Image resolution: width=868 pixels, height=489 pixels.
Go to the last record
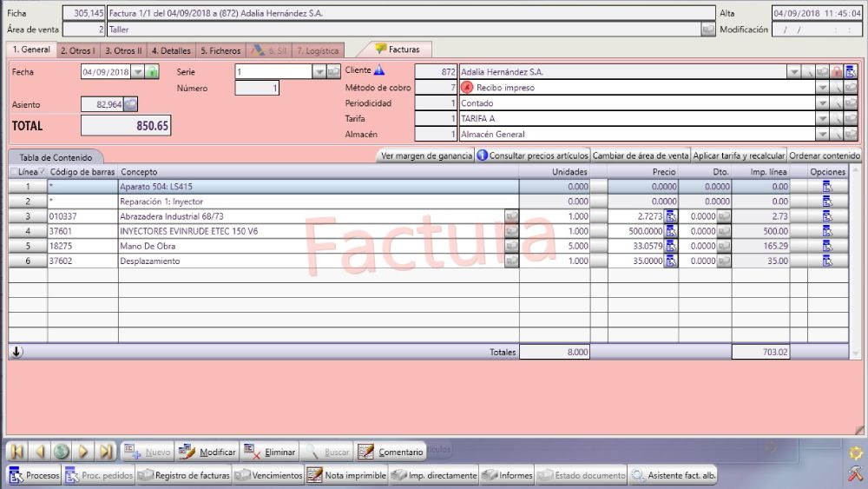point(106,452)
